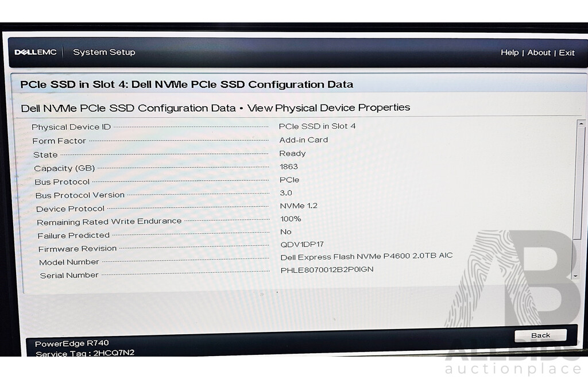Select the Capacity (GB) label
588x379 pixels.
point(64,168)
